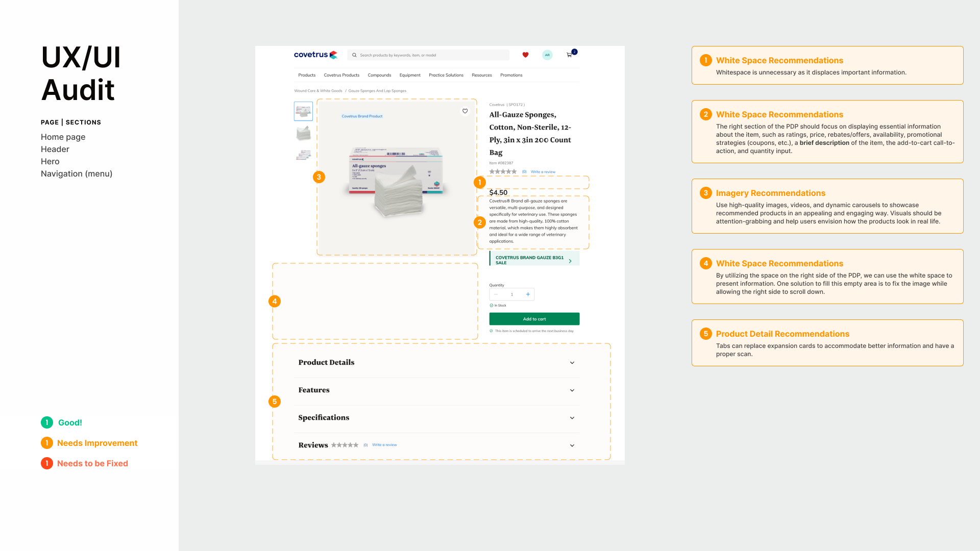Expand the Features section chevron
The height and width of the screenshot is (551, 980).
click(572, 390)
